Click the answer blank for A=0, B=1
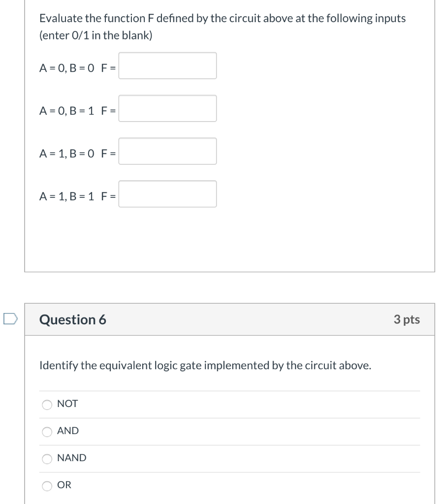Viewport: 448px width, 504px height. point(167,108)
